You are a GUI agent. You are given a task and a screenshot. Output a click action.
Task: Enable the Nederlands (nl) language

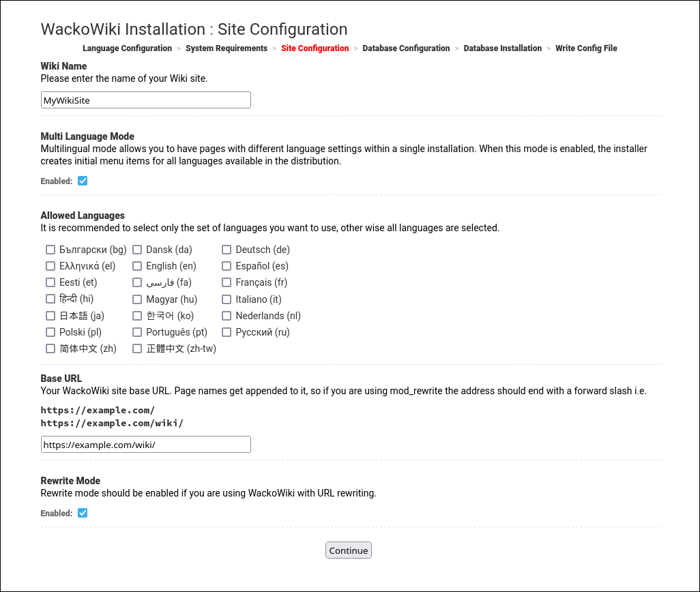(x=227, y=316)
